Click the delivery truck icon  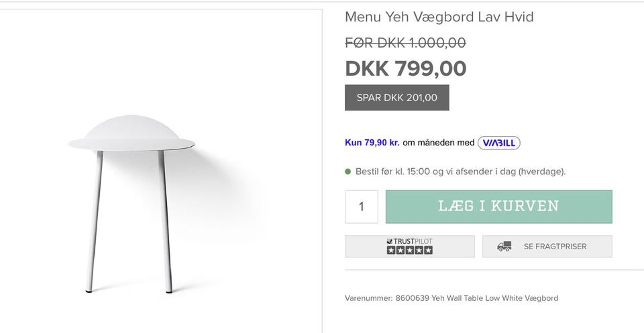pyautogui.click(x=504, y=247)
